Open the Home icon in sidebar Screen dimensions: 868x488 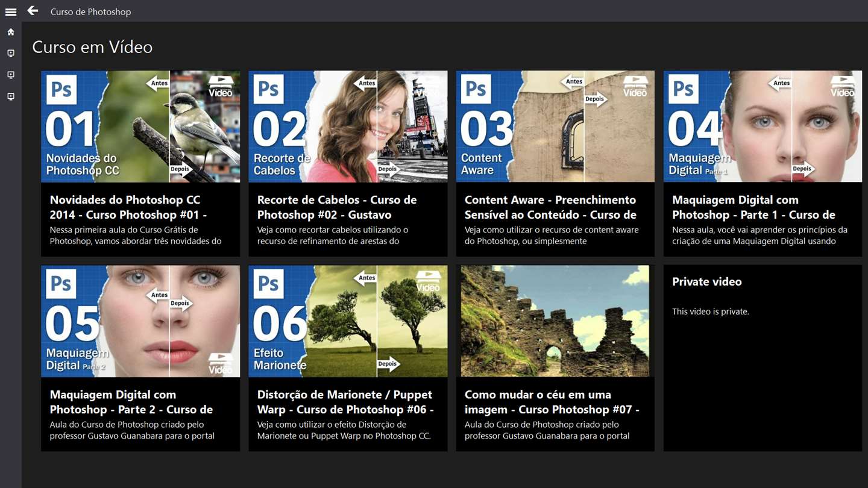point(11,32)
